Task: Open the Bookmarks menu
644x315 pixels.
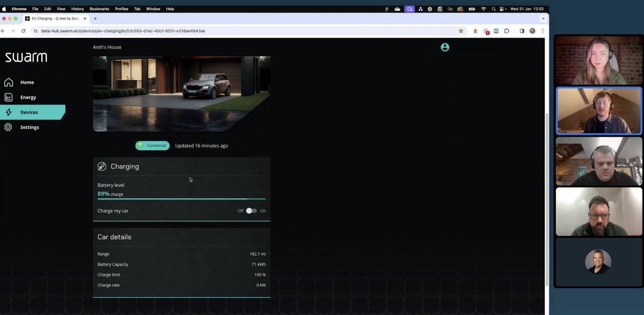Action: click(x=99, y=9)
